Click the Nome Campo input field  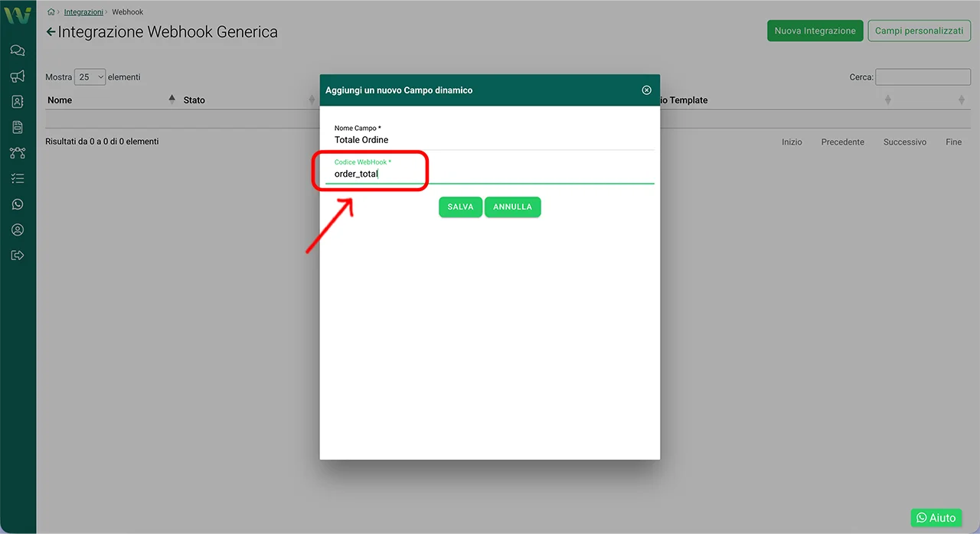point(490,140)
